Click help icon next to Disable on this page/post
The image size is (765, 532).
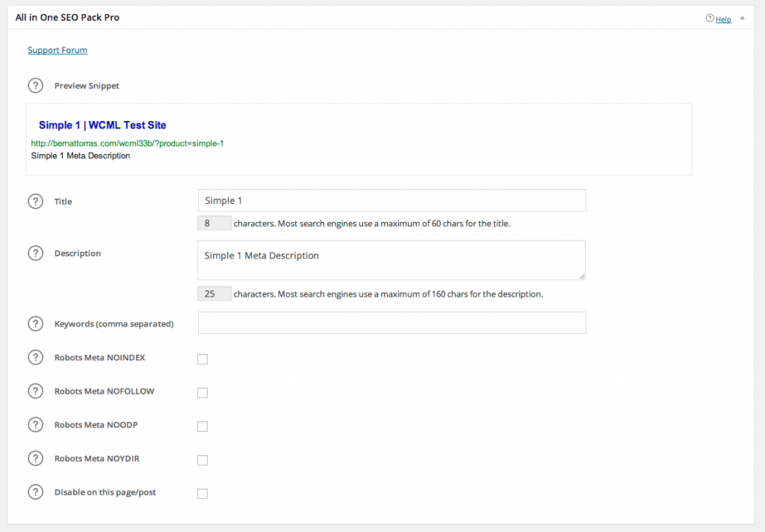point(35,492)
